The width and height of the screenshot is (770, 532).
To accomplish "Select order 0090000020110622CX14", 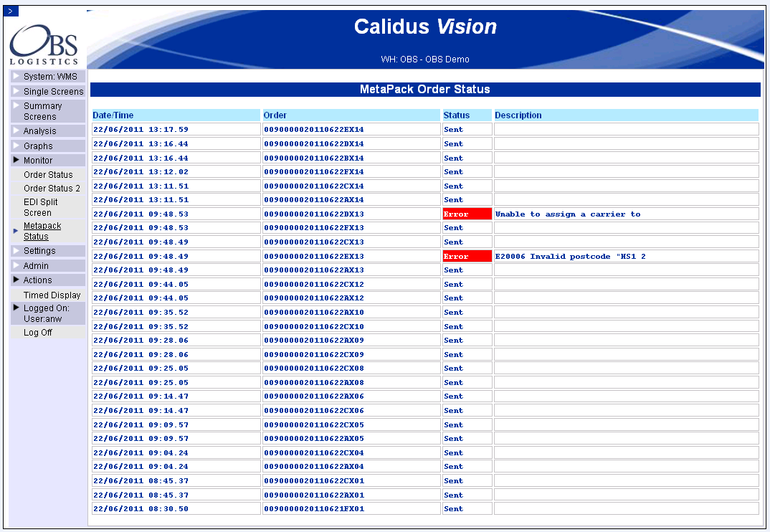I will [x=314, y=186].
